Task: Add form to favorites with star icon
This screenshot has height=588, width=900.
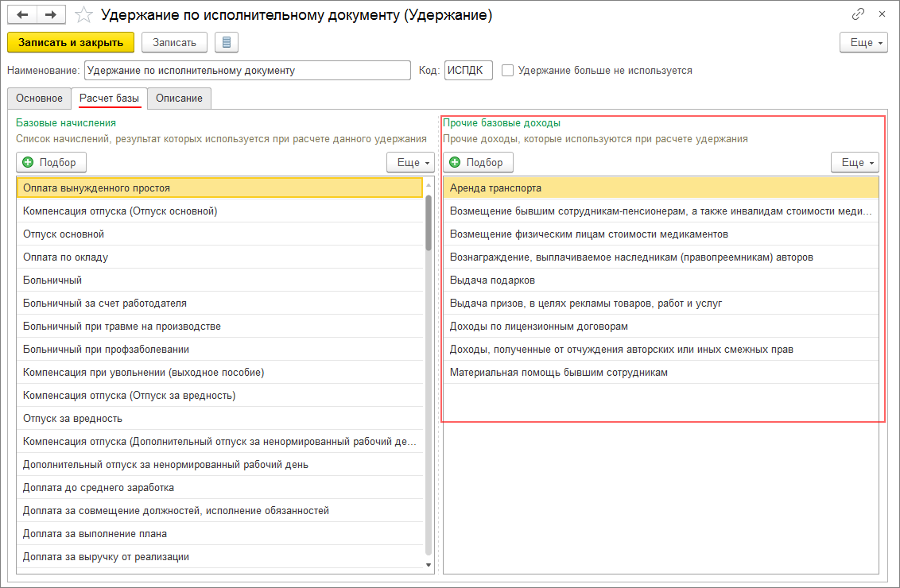Action: [83, 15]
